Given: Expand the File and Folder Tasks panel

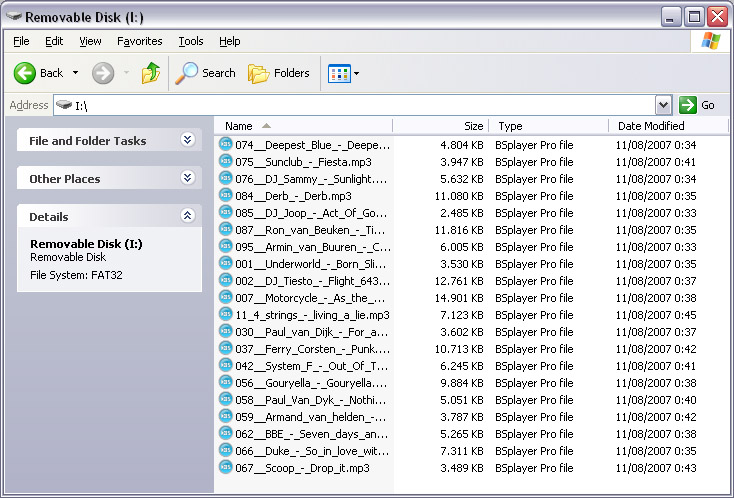Looking at the screenshot, I should pyautogui.click(x=187, y=141).
